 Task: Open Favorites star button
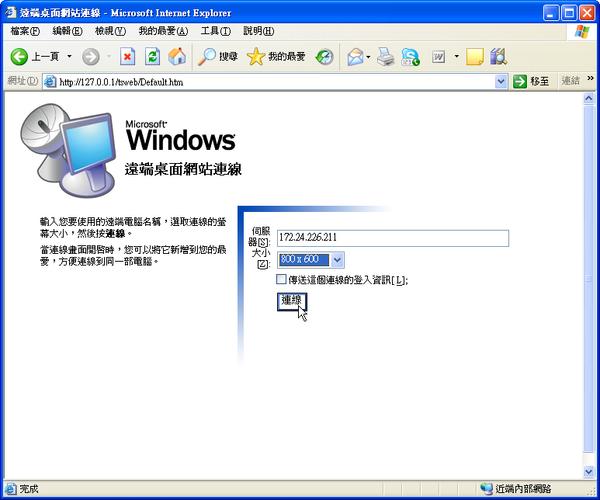tap(276, 57)
